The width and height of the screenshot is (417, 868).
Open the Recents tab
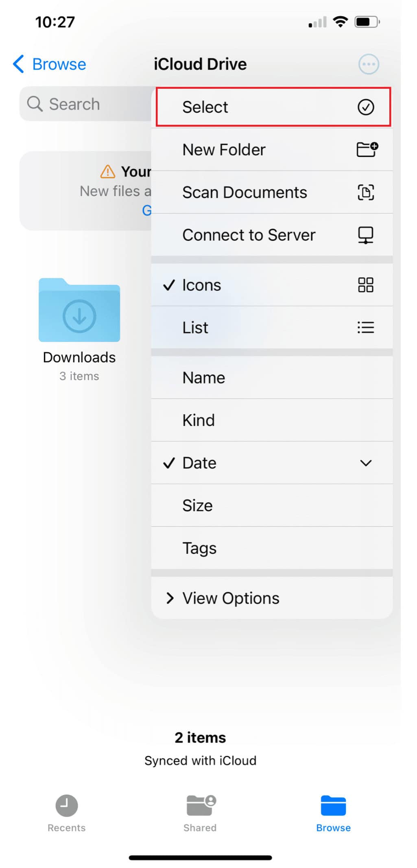coord(67,813)
